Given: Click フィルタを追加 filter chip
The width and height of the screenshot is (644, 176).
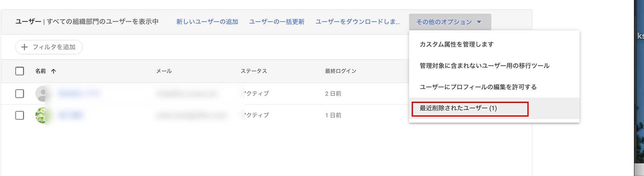Looking at the screenshot, I should (49, 47).
